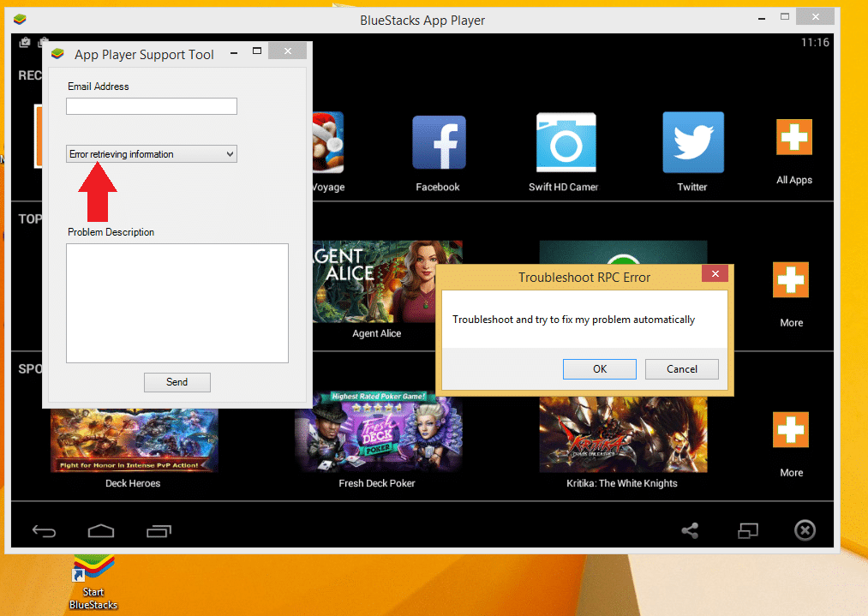Open the Agent Alice game thumbnail

click(x=387, y=281)
